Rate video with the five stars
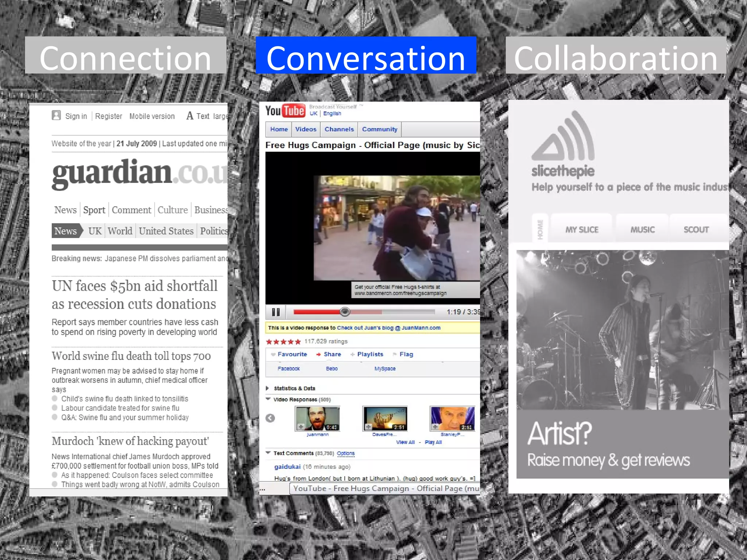Image resolution: width=747 pixels, height=560 pixels. pyautogui.click(x=283, y=342)
